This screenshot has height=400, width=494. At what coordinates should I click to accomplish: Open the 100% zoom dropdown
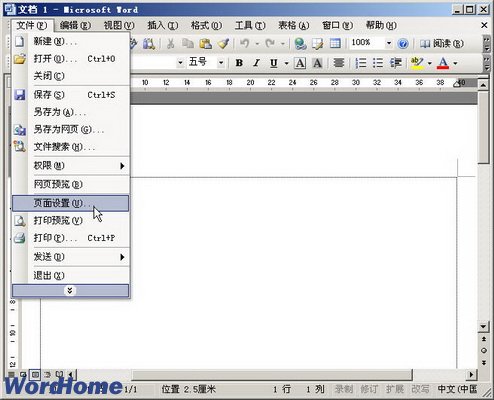(388, 43)
